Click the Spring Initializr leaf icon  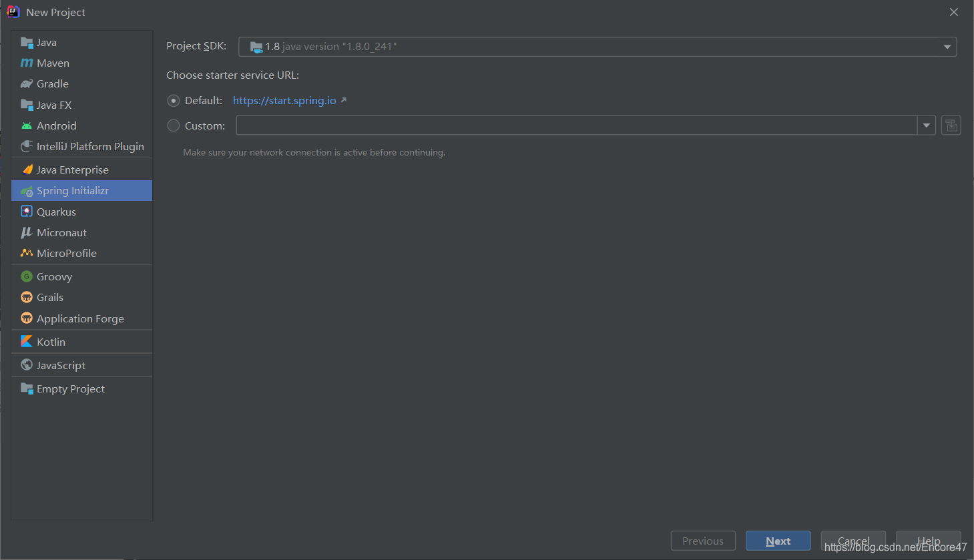click(27, 191)
